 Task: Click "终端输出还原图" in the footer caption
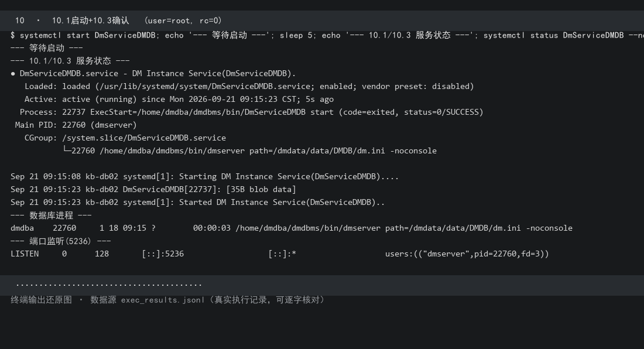point(41,300)
